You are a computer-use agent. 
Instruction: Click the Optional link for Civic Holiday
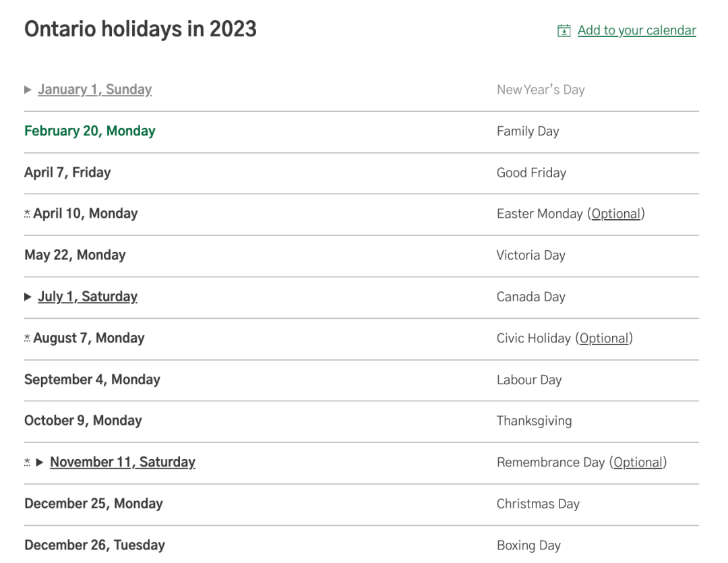(x=604, y=338)
